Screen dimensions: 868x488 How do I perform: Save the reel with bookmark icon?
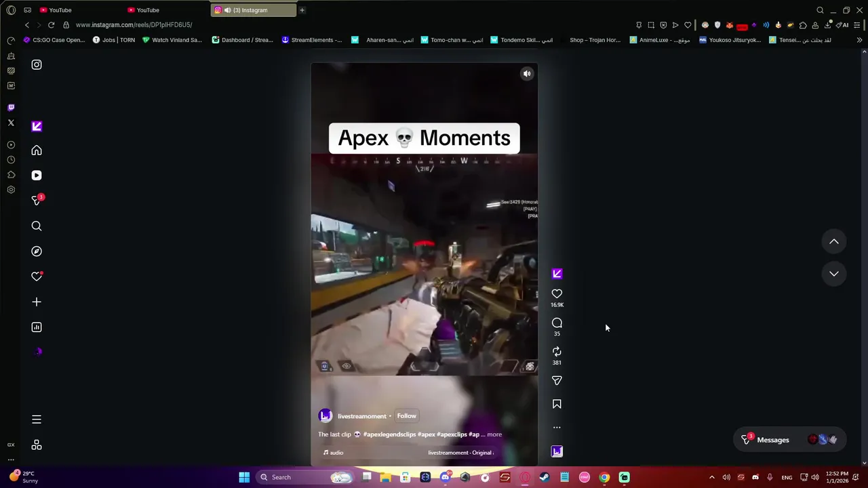coord(557,404)
